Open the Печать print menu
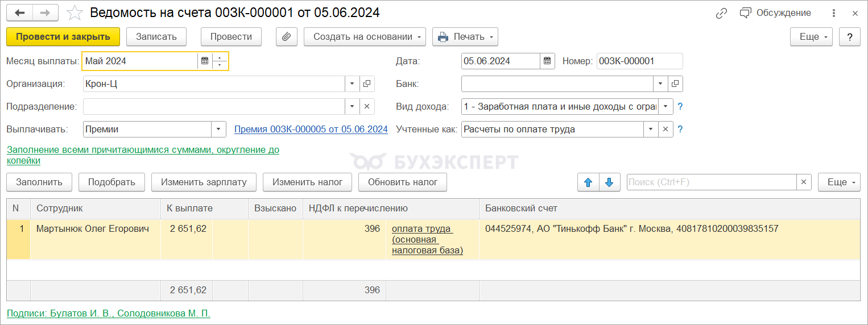Screen dimensions: 868x325 point(465,37)
